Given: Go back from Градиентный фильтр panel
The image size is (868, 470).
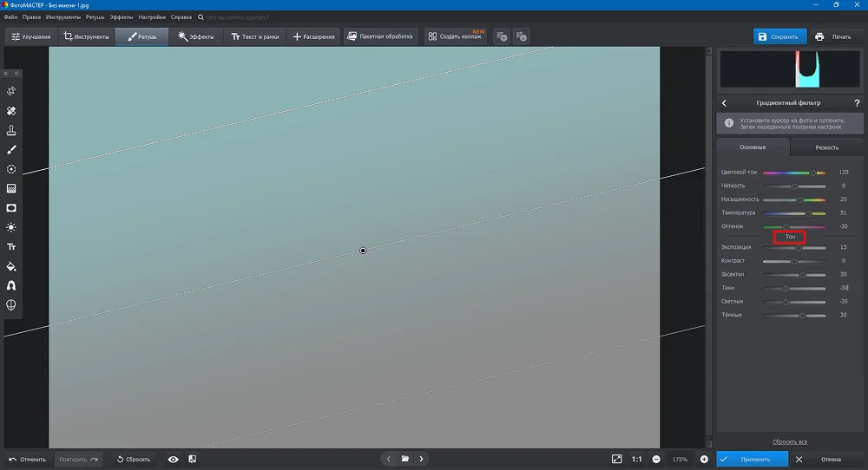Looking at the screenshot, I should (724, 103).
